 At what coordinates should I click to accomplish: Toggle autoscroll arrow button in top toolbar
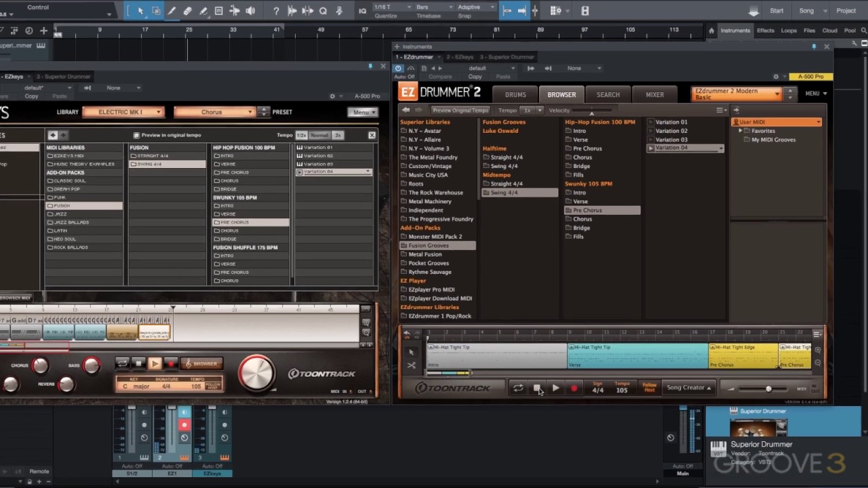(521, 11)
